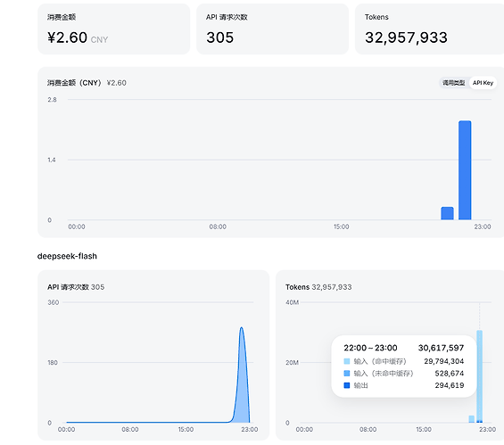Click the dark-blue 输出 legend swatch
Screen dimensions: 504x445
(347, 385)
